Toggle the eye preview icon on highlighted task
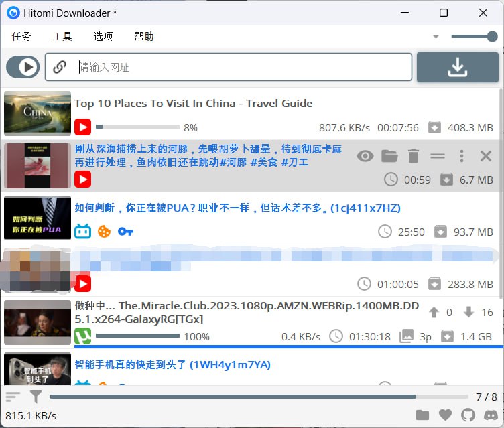The height and width of the screenshot is (428, 504). coord(365,156)
